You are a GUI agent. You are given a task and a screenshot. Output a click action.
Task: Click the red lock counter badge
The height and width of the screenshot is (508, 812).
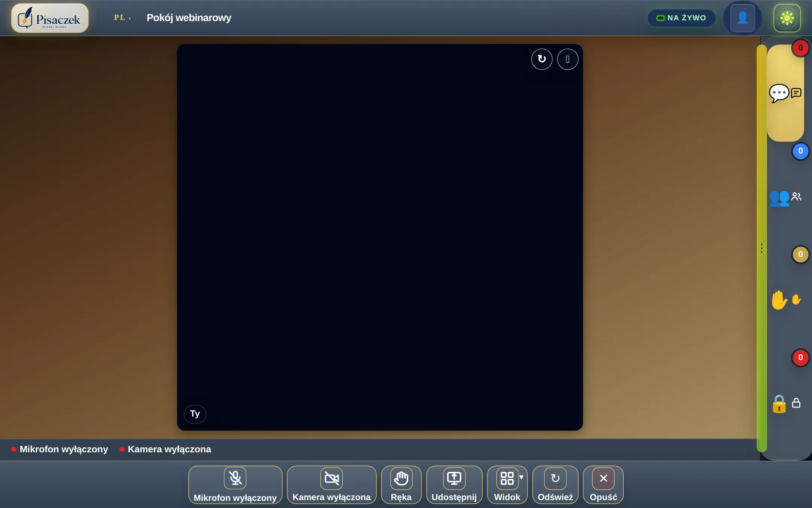pos(801,358)
